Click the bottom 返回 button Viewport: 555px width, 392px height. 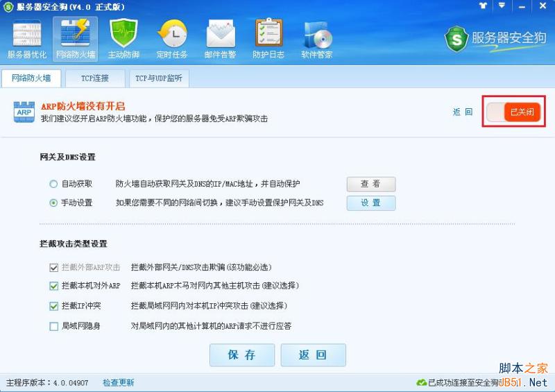click(314, 355)
